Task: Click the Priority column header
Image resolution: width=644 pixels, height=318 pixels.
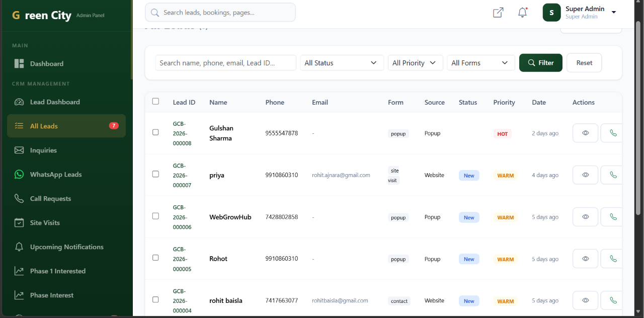Action: (504, 102)
